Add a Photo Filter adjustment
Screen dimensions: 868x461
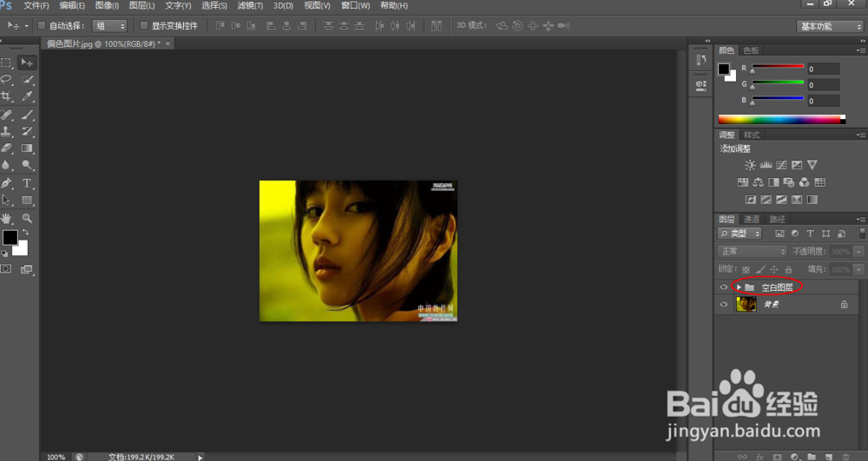point(789,182)
